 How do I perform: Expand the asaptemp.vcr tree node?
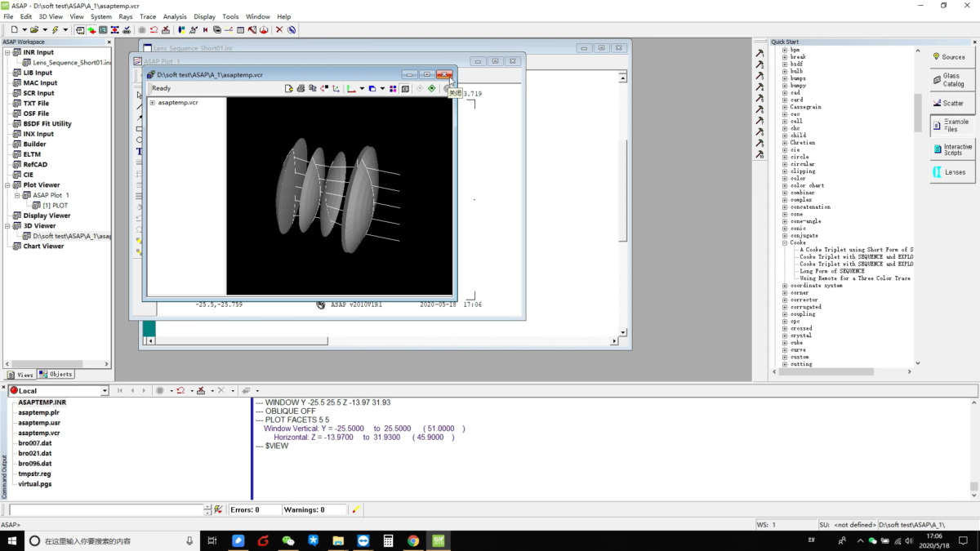[x=152, y=103]
